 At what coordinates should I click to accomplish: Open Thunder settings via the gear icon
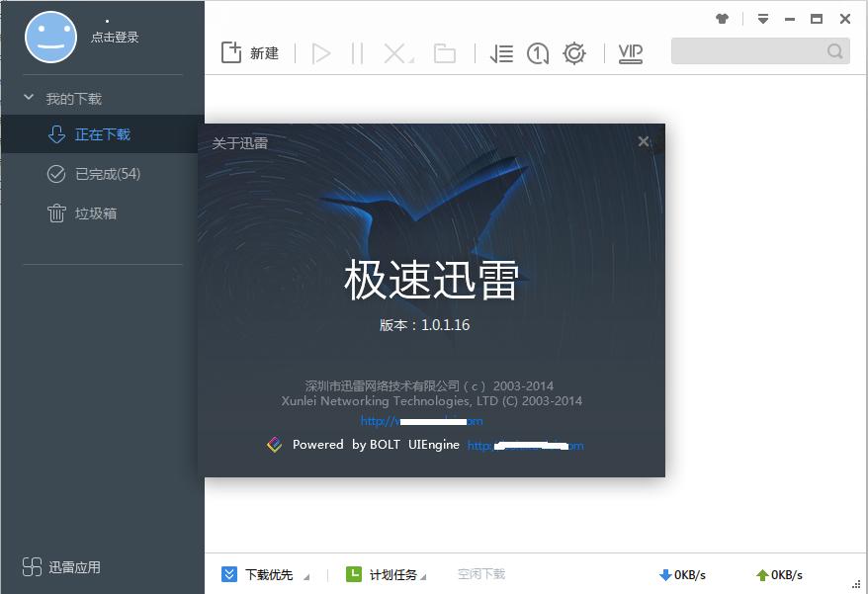(573, 53)
